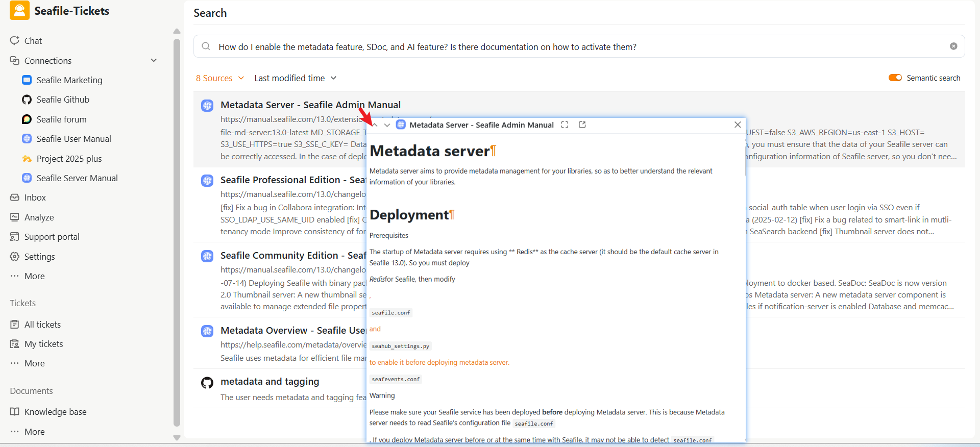The width and height of the screenshot is (980, 447).
Task: Click the My tickets icon
Action: tap(15, 344)
